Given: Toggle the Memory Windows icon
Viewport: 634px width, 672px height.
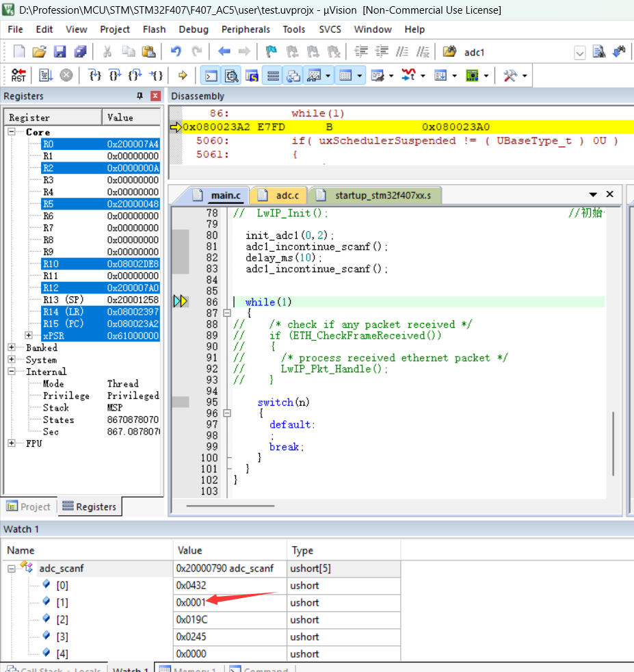Looking at the screenshot, I should pos(345,76).
